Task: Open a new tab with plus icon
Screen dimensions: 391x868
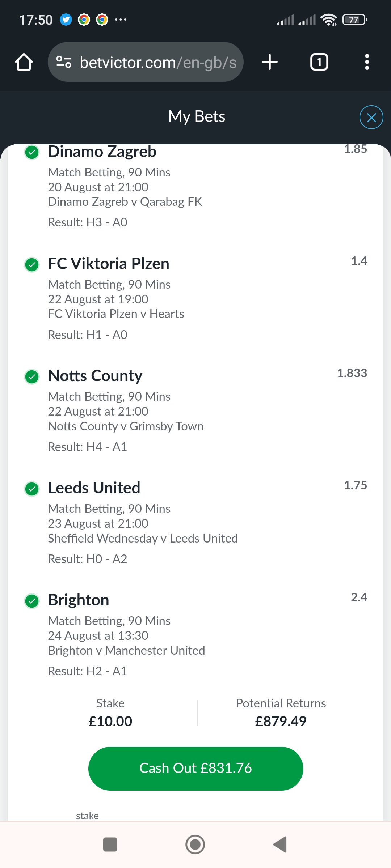Action: (270, 62)
